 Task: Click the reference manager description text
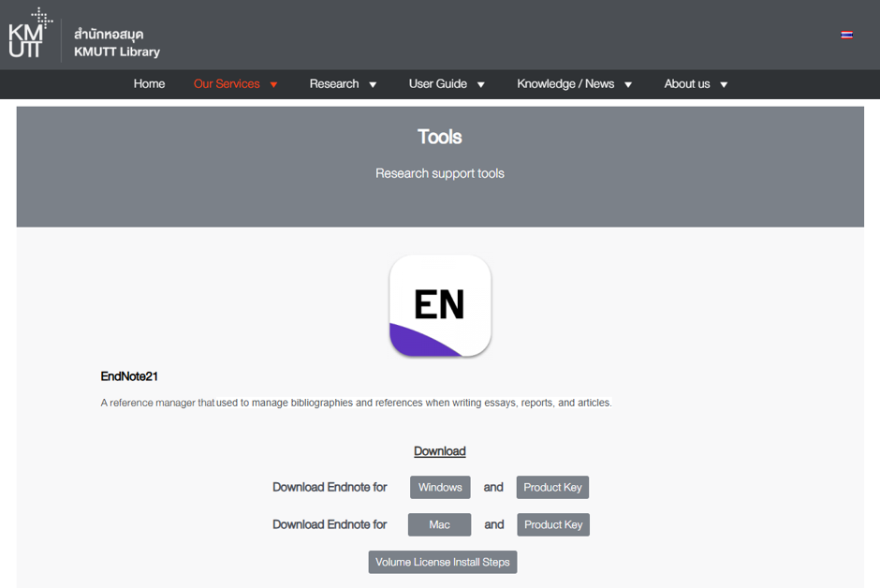click(x=356, y=403)
